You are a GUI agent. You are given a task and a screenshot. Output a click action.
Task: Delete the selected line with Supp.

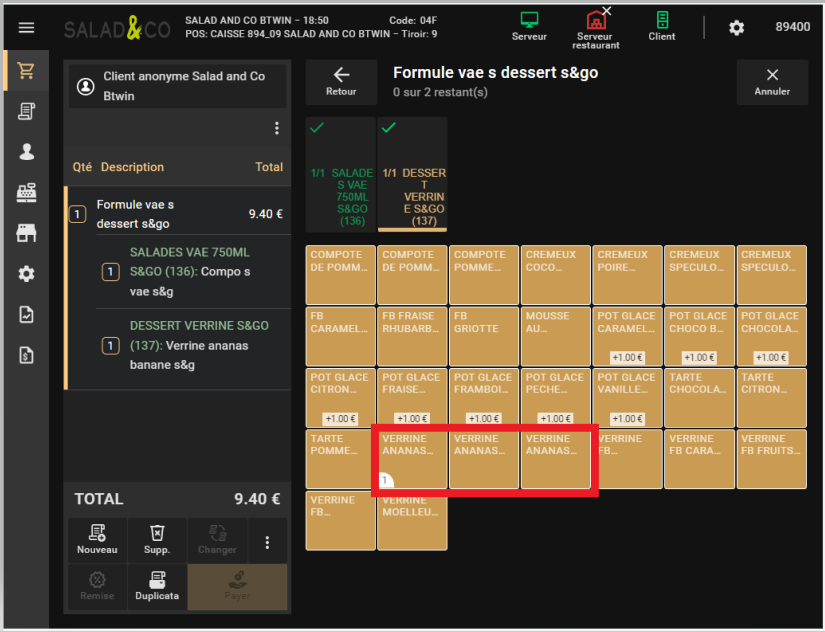pos(157,540)
